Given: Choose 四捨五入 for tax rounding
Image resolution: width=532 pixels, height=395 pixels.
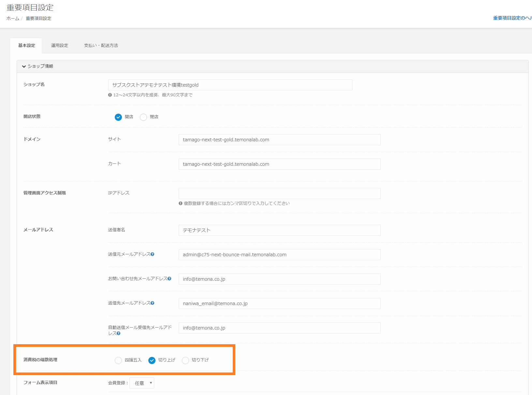Looking at the screenshot, I should click(118, 360).
